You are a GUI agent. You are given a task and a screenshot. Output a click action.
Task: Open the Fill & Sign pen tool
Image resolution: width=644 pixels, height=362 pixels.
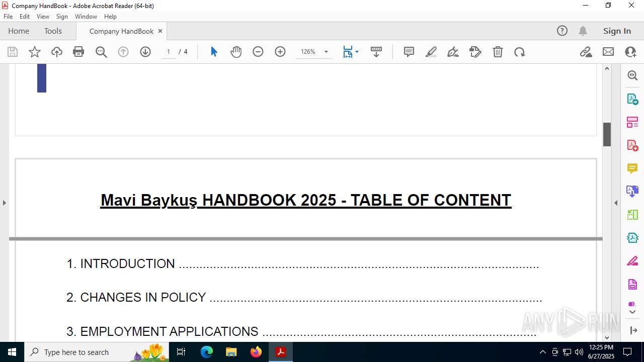tap(453, 52)
